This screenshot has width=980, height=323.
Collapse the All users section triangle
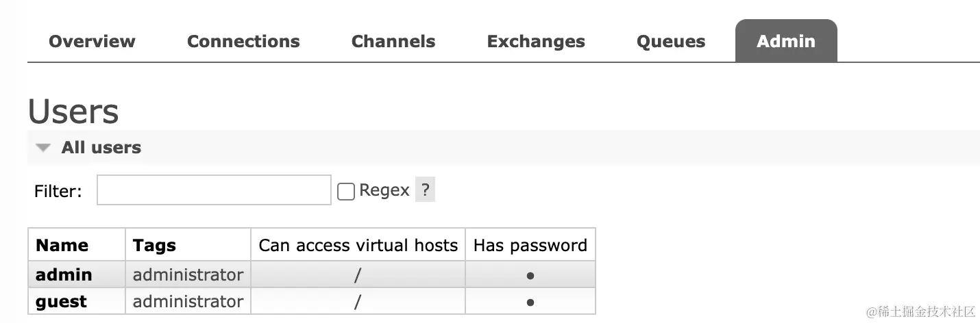click(44, 148)
